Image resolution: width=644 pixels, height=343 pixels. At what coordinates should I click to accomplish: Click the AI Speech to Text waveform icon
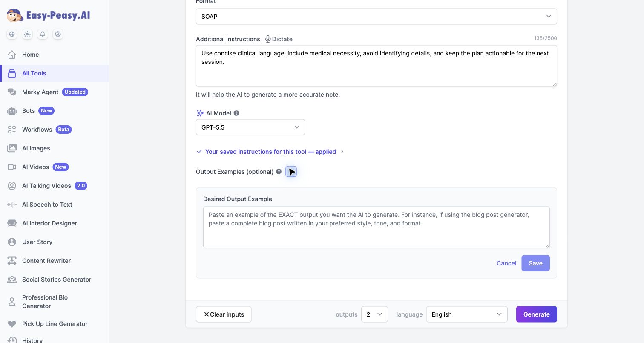pos(12,205)
